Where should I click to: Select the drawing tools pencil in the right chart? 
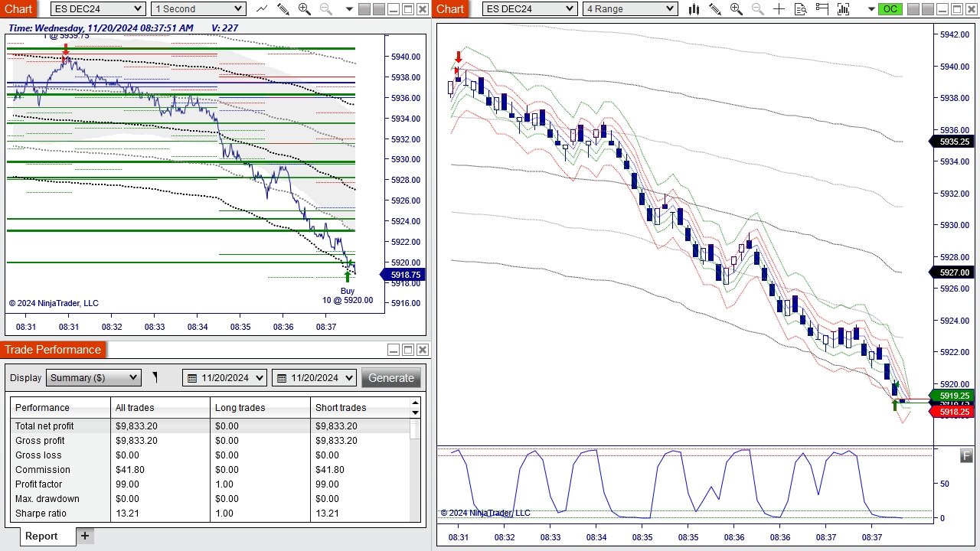point(715,9)
